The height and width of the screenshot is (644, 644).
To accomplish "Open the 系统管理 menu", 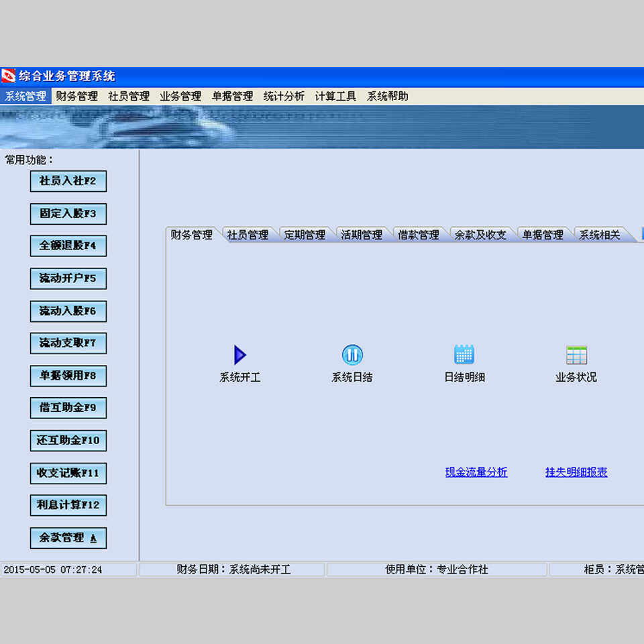I will [25, 96].
